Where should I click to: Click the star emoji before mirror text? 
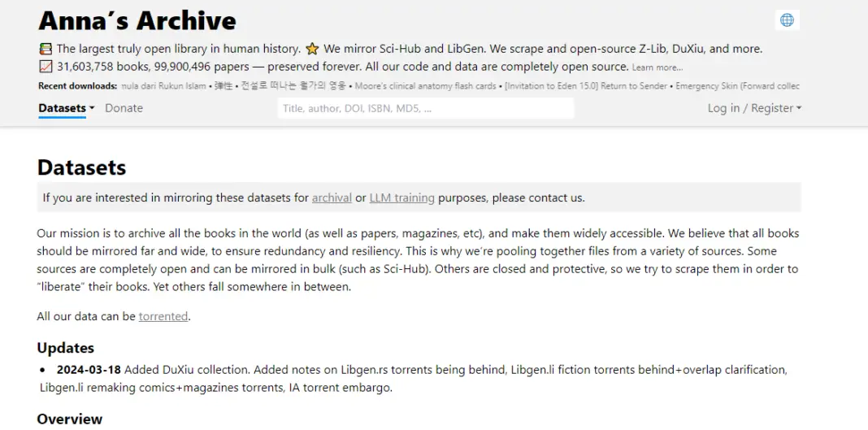312,49
